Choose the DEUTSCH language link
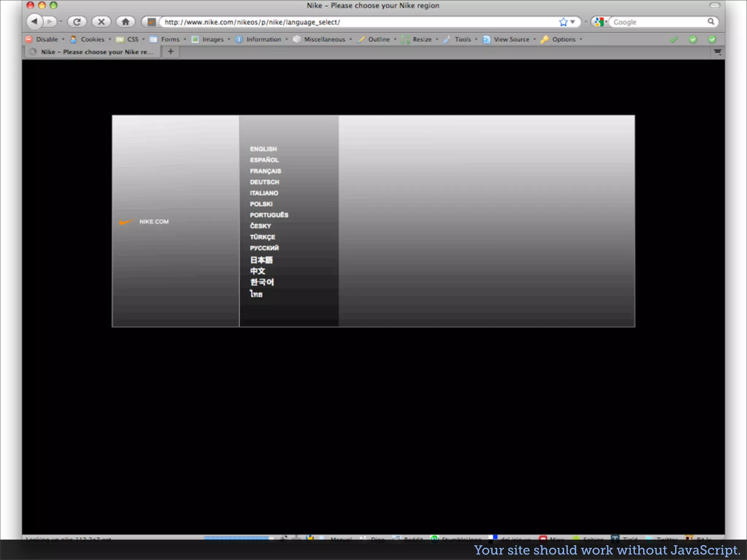The height and width of the screenshot is (560, 747). (x=264, y=182)
